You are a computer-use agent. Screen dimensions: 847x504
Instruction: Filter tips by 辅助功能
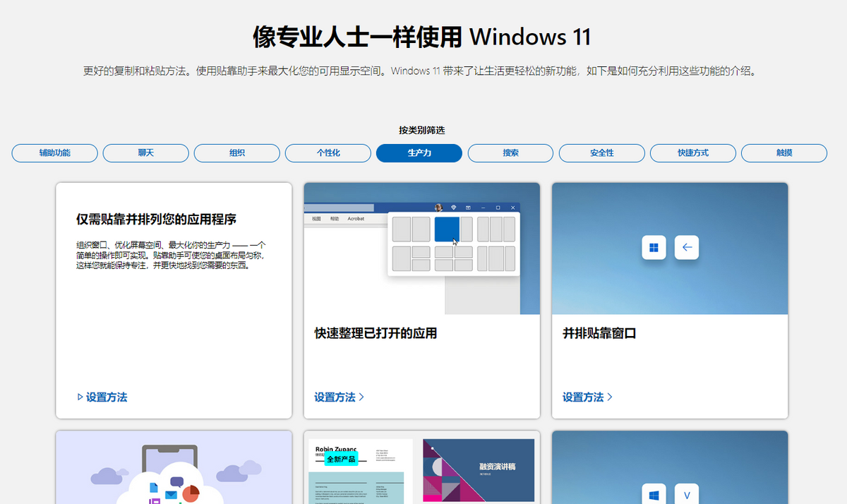tap(55, 153)
